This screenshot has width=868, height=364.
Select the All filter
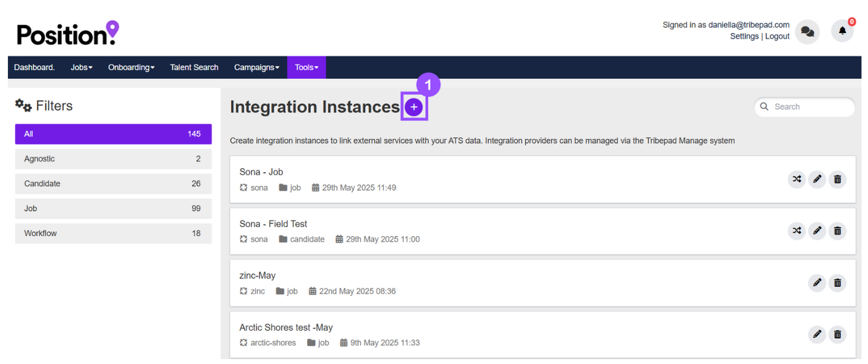(x=113, y=134)
